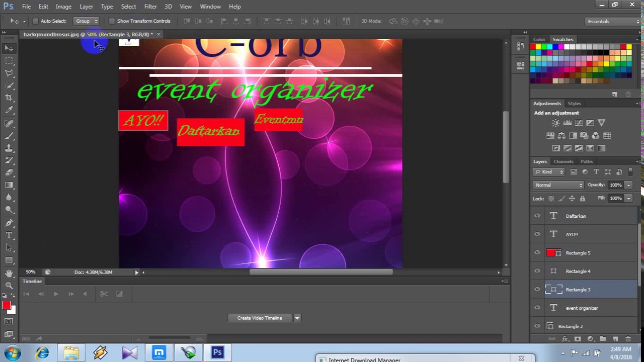Select the Move tool in toolbar

click(x=9, y=48)
